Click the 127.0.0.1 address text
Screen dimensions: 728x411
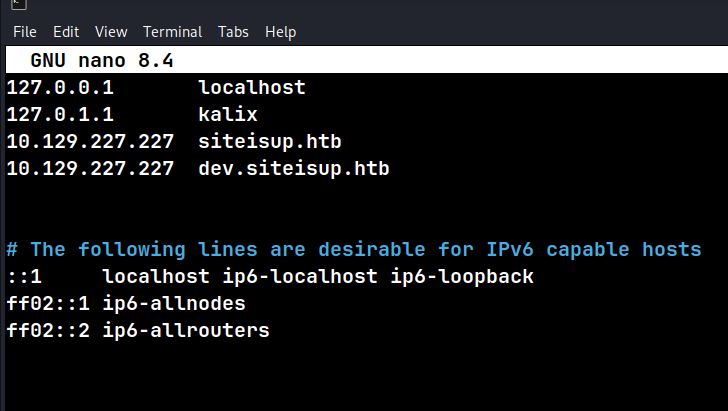pyautogui.click(x=60, y=87)
